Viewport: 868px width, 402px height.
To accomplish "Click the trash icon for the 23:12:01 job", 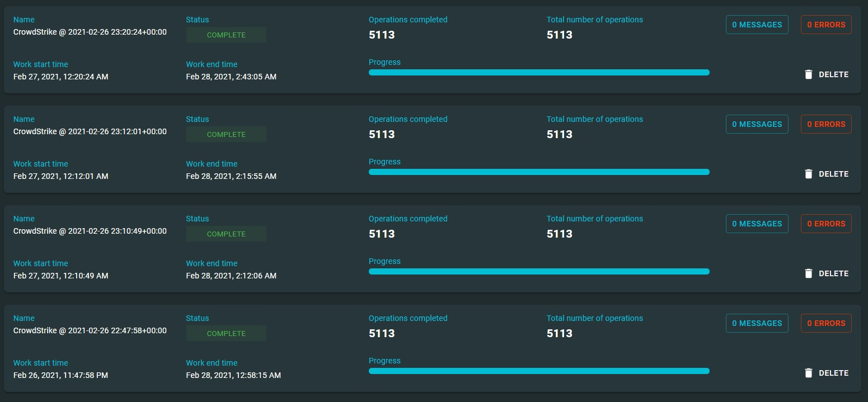I will (809, 173).
